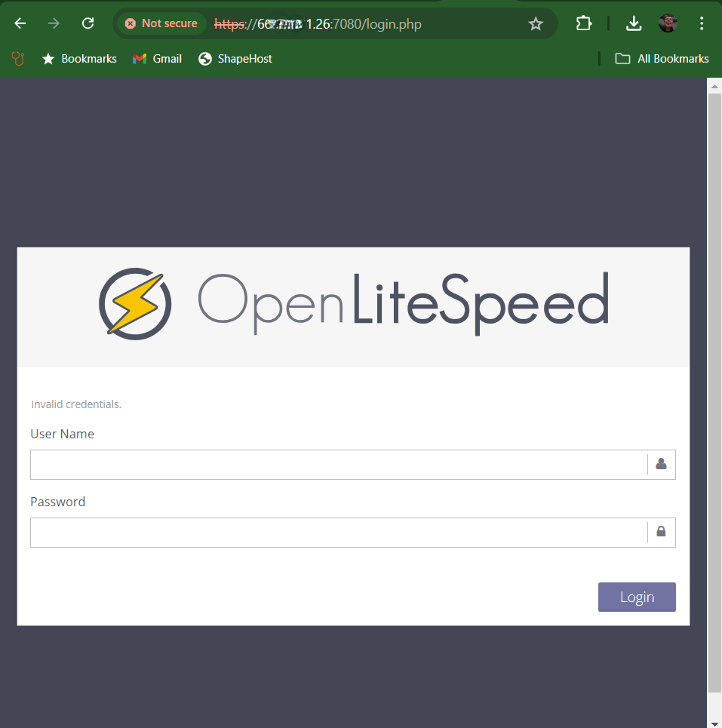Click the padlock icon in Password field
This screenshot has height=728, width=722.
pyautogui.click(x=661, y=532)
